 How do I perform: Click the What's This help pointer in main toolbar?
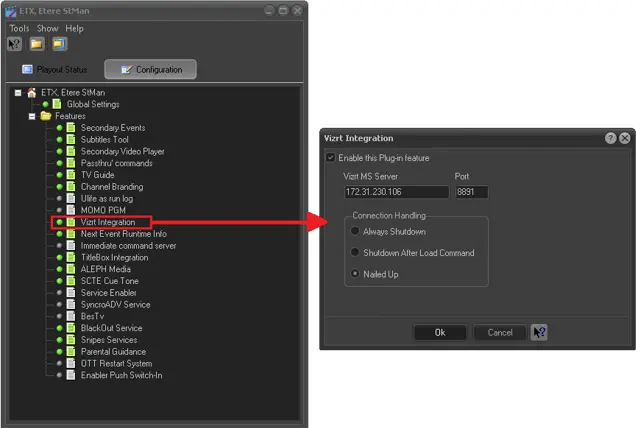tap(16, 44)
